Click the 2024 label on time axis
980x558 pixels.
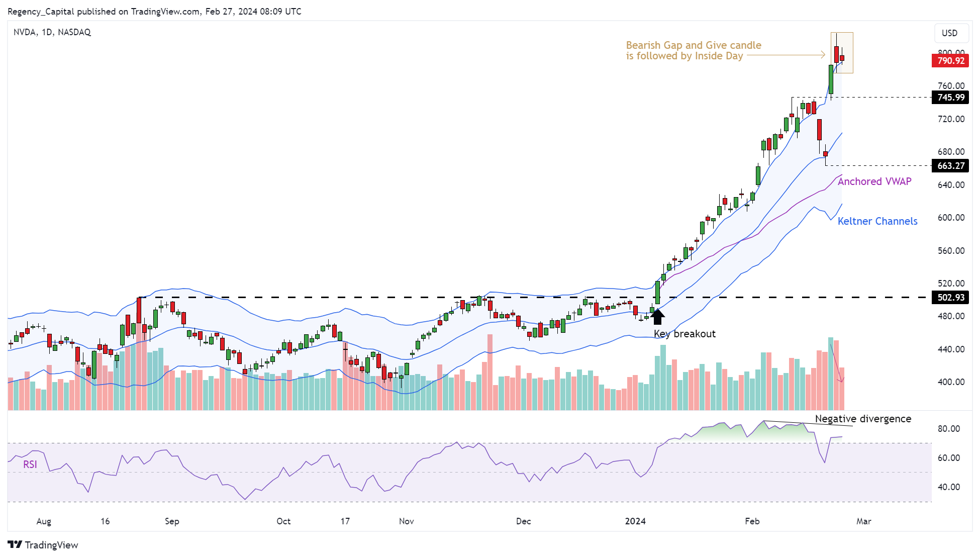[635, 521]
